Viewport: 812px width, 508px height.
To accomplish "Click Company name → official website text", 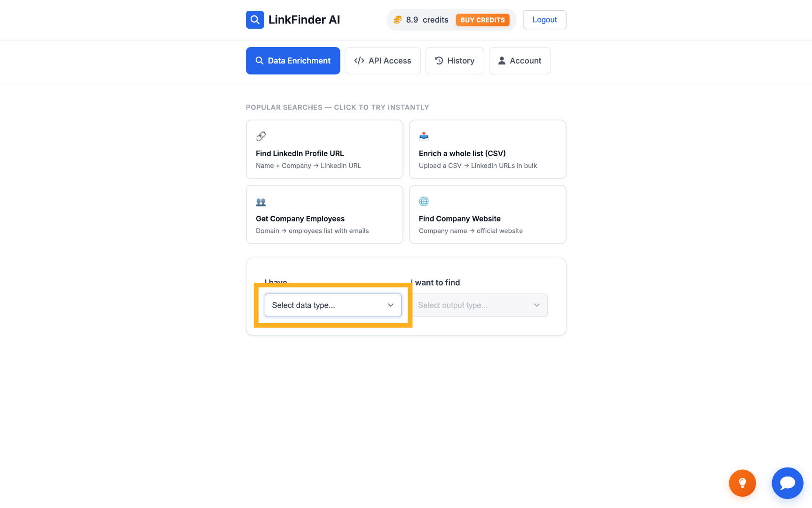I will tap(471, 231).
